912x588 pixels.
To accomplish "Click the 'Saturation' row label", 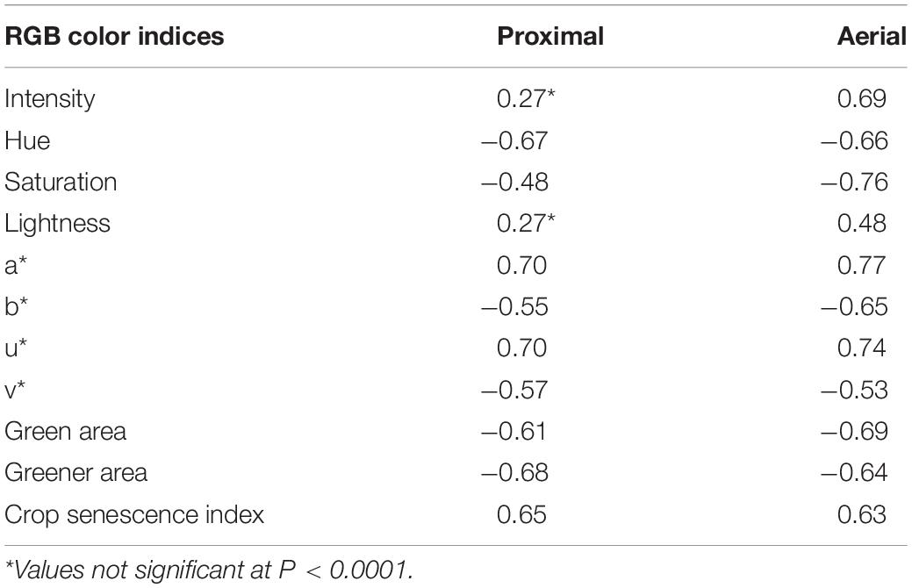I will click(x=61, y=183).
